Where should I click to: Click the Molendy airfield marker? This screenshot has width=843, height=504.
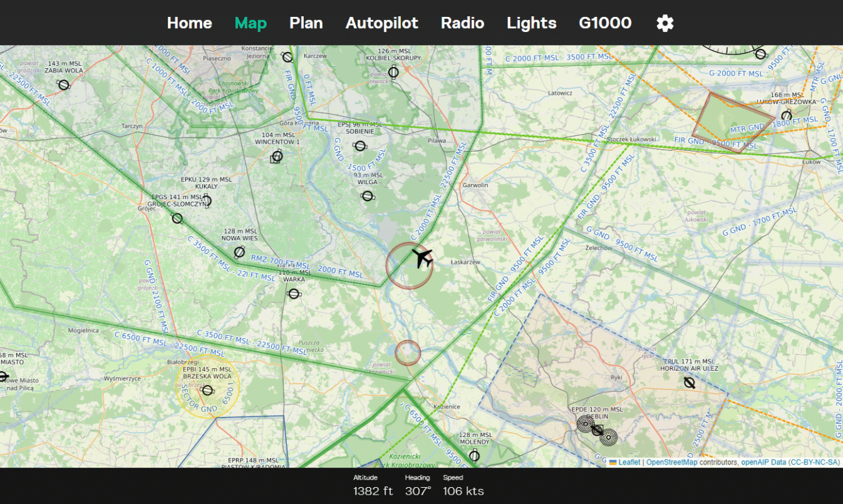[x=474, y=455]
